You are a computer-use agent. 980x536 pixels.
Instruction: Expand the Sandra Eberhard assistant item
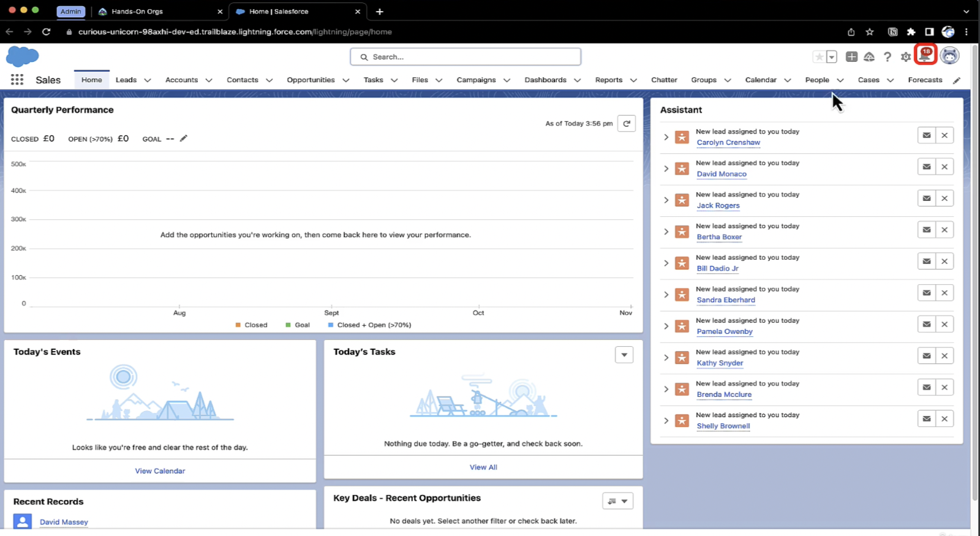point(666,295)
